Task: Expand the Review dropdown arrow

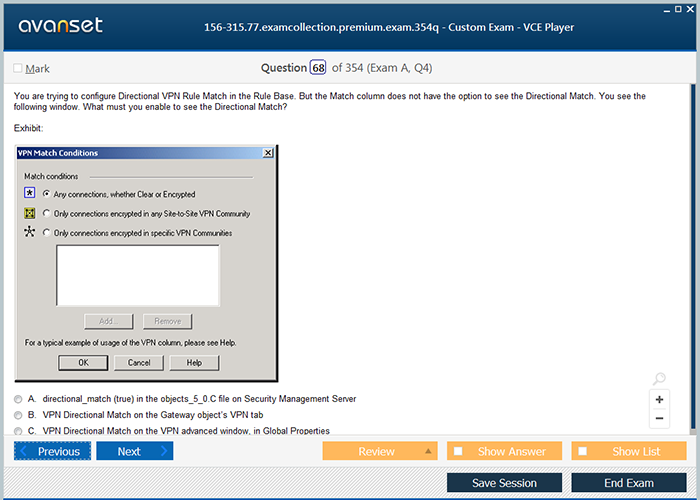Action: click(x=428, y=451)
